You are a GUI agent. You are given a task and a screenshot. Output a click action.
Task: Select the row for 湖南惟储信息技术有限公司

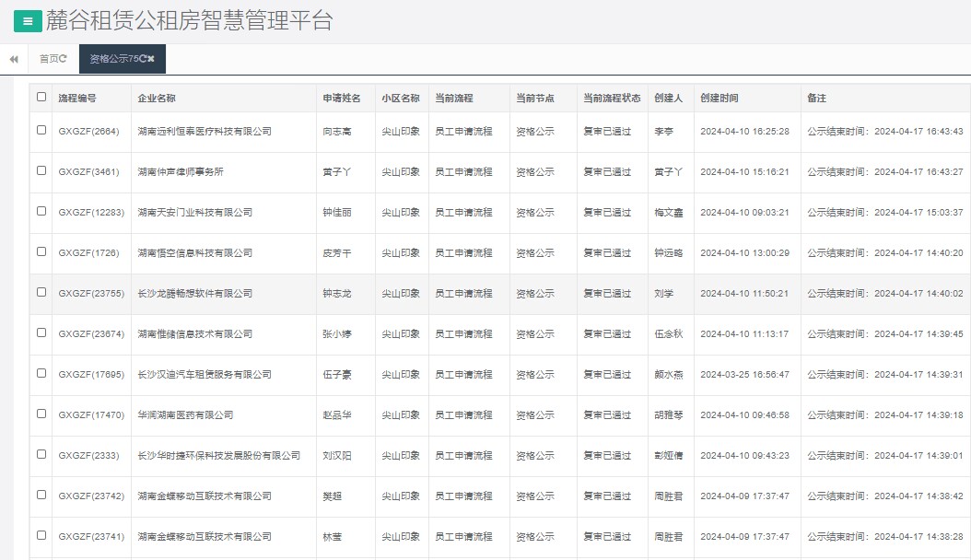tap(40, 333)
